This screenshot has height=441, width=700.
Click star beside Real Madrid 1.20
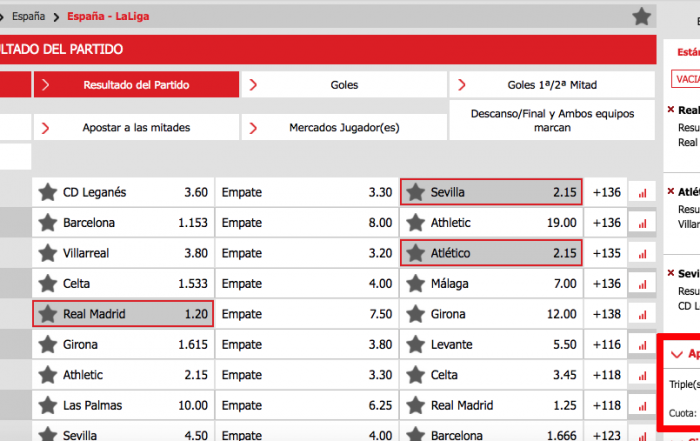click(x=48, y=314)
